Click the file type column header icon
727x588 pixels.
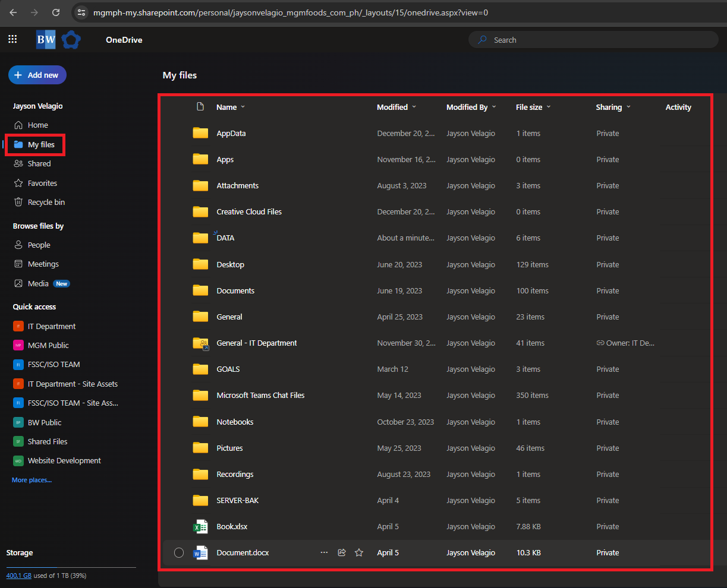pos(200,107)
